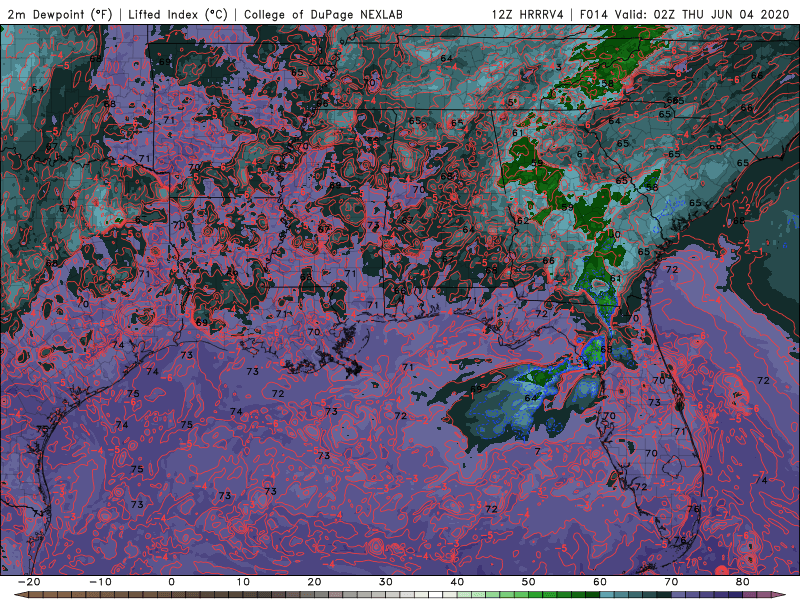Click the 0 label on the color scale
The image size is (800, 600).
point(171,582)
